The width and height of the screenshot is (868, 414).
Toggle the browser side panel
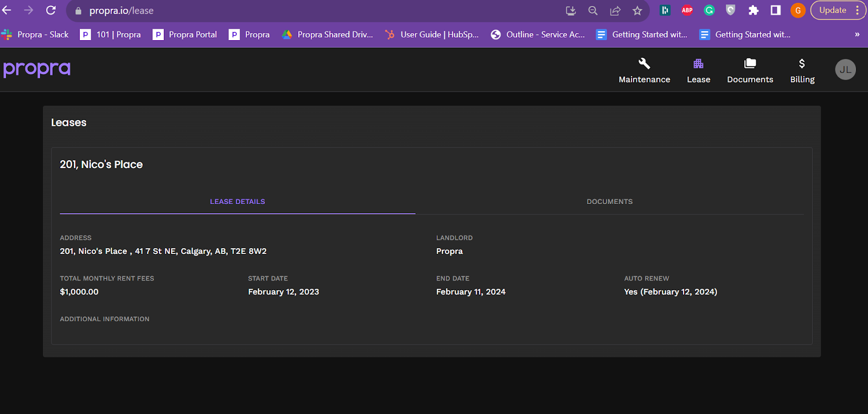tap(776, 10)
